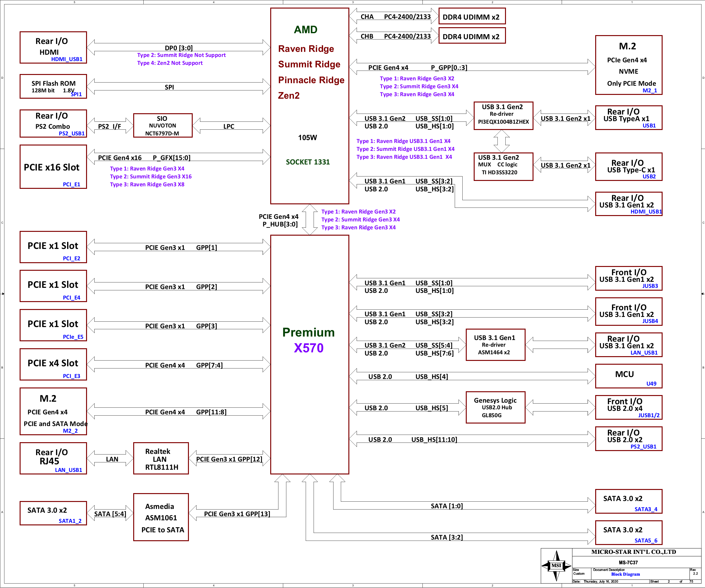Click the 'PCIE Gen4 x16' bus label

[120, 158]
